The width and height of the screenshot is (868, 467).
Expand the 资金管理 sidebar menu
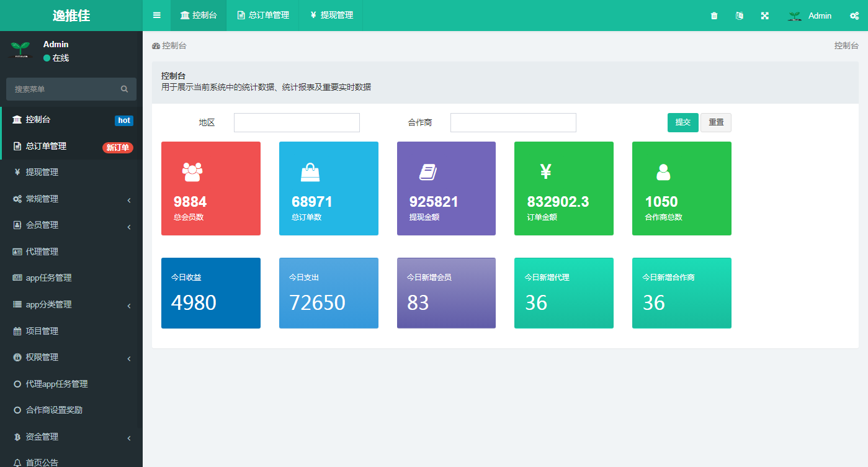coord(71,437)
